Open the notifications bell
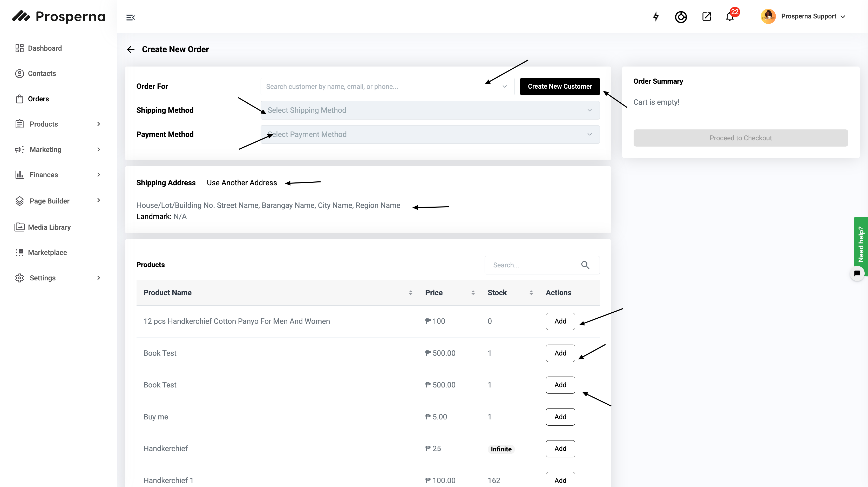Viewport: 868px width, 487px height. tap(729, 17)
